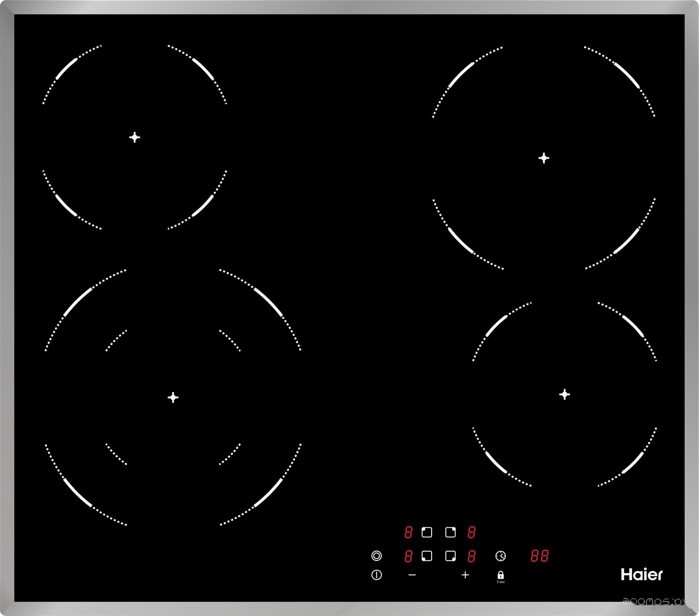Tap the dual-zone expansion ring icon
699x616 pixels.
click(377, 556)
